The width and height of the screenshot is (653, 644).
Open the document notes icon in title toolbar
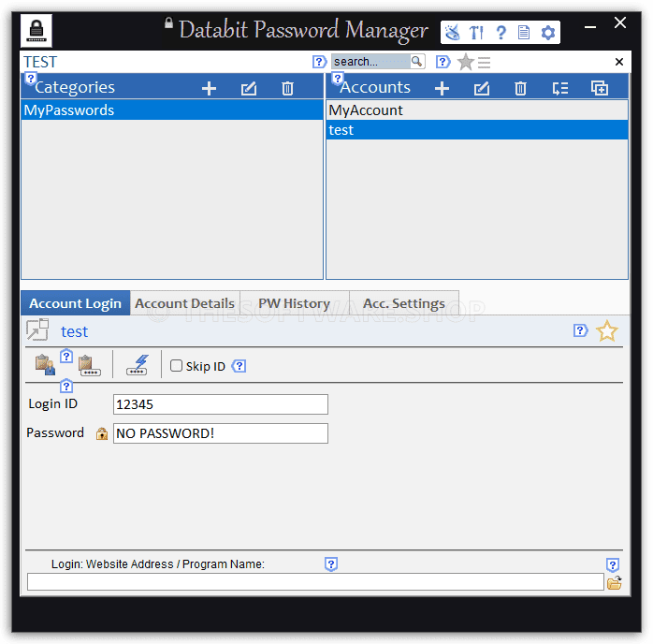[x=524, y=32]
